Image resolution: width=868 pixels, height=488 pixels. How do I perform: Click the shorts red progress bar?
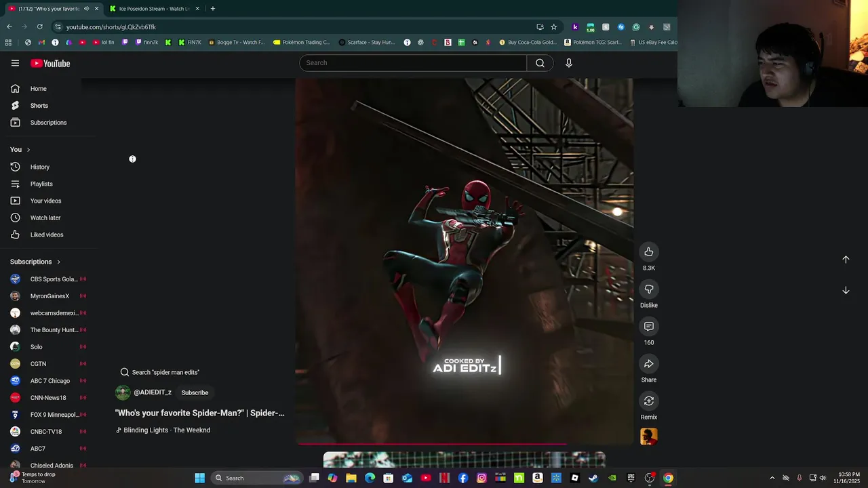pos(465,444)
